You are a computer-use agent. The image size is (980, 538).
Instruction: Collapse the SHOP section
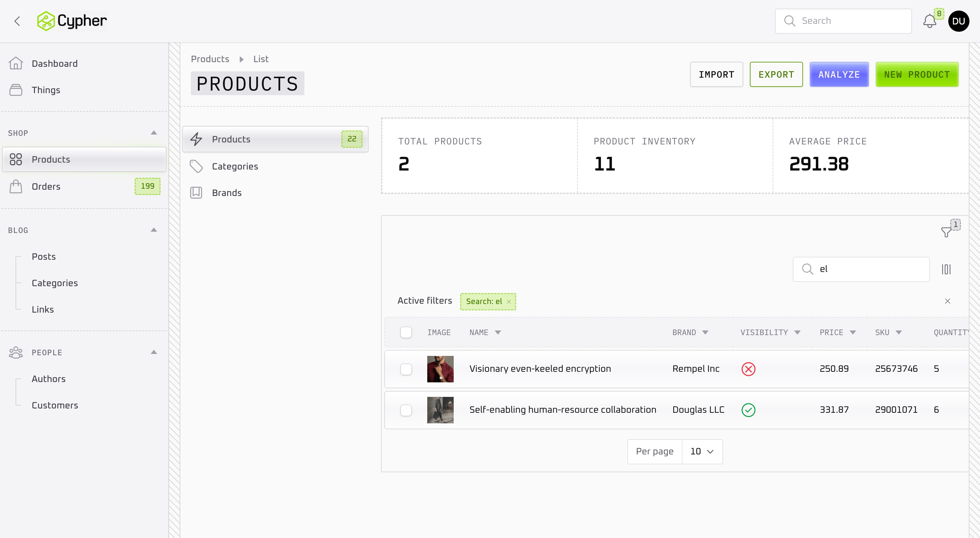point(154,133)
